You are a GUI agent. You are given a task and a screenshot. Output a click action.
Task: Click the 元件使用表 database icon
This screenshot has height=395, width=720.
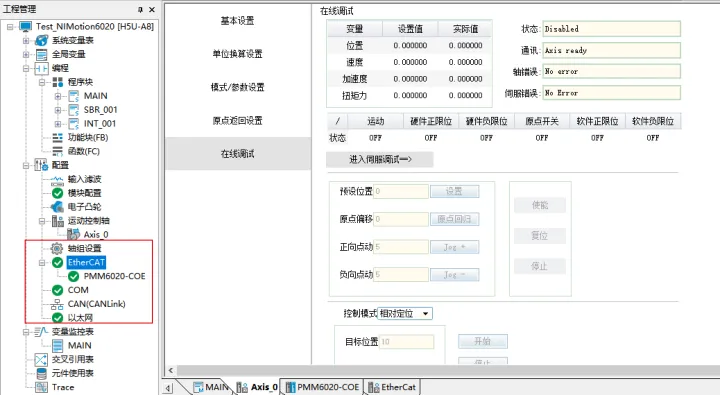41,373
